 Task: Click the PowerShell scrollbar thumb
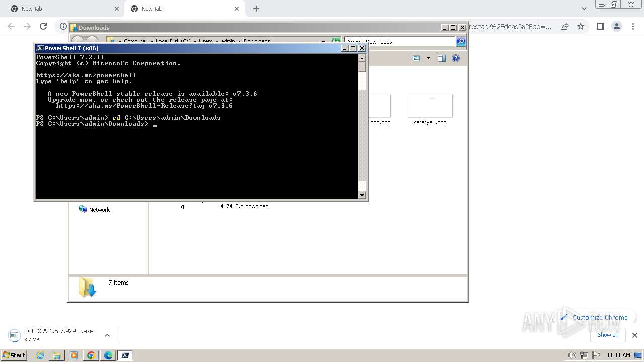pos(362,67)
